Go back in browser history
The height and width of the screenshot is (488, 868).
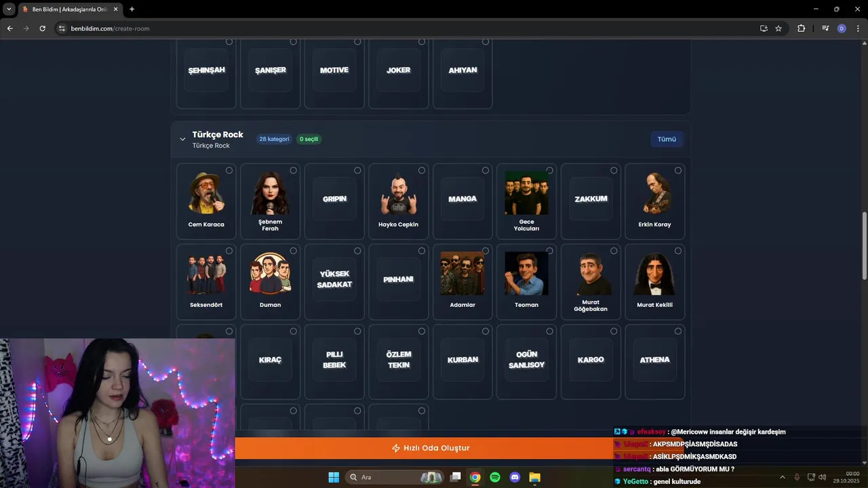[x=9, y=28]
